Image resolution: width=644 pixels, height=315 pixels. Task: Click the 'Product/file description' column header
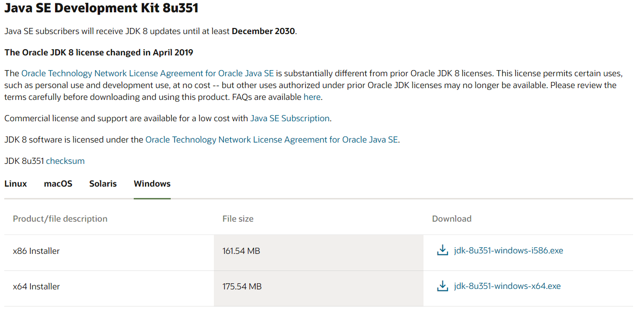coord(60,219)
